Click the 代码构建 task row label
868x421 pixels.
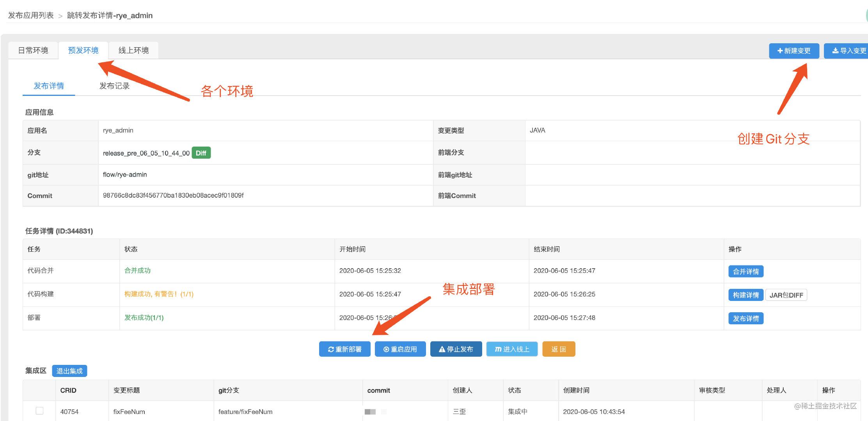click(x=41, y=294)
